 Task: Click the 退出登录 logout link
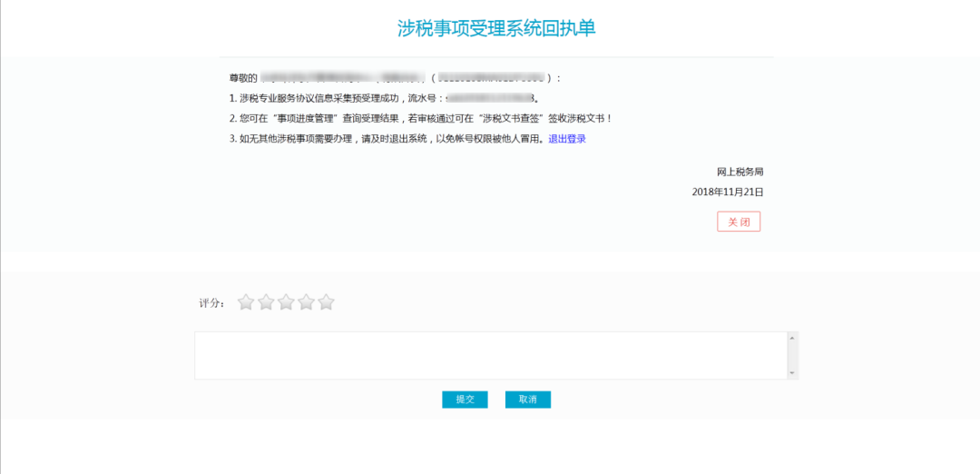pos(567,139)
